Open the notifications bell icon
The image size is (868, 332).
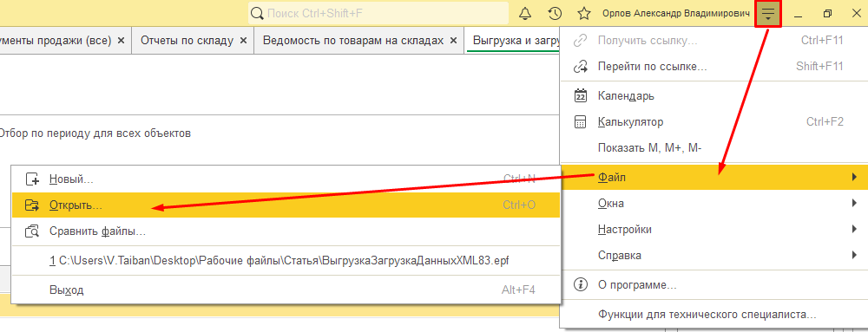tap(525, 13)
